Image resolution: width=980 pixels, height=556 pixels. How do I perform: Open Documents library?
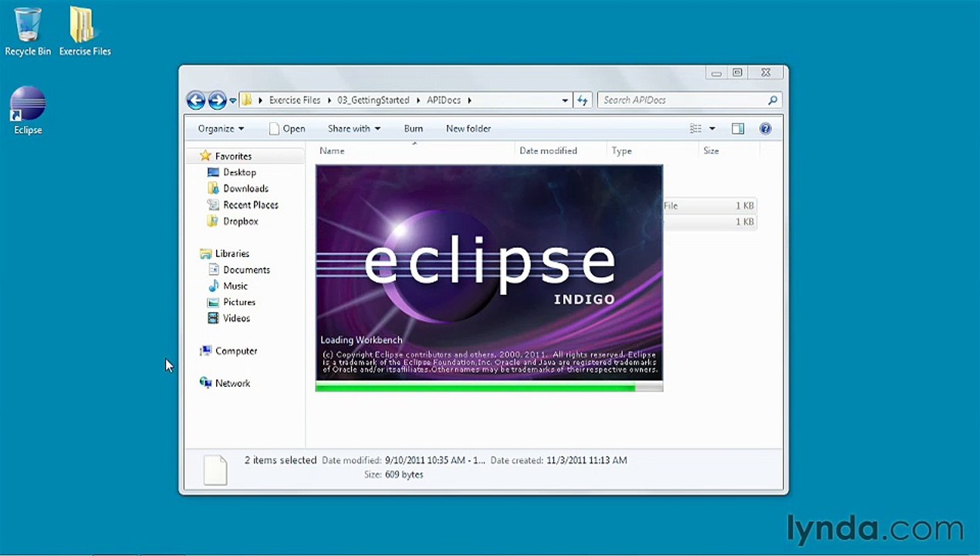pos(246,270)
